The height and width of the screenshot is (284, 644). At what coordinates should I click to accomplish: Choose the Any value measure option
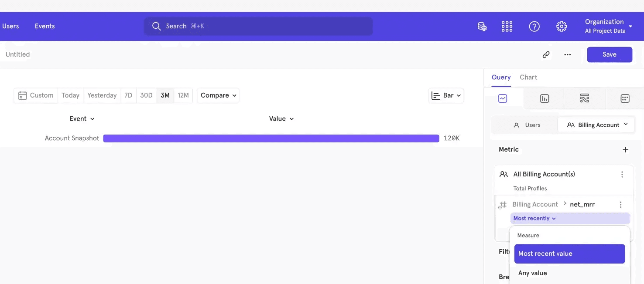[532, 273]
